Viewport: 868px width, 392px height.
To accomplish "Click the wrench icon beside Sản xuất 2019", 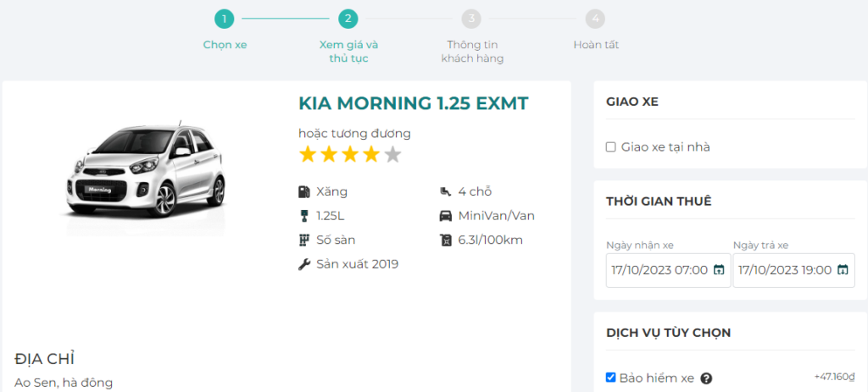I will [x=304, y=264].
